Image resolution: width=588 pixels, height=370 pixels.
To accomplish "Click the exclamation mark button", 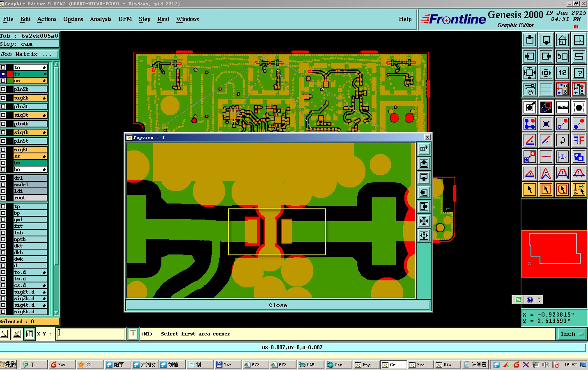I will [133, 334].
